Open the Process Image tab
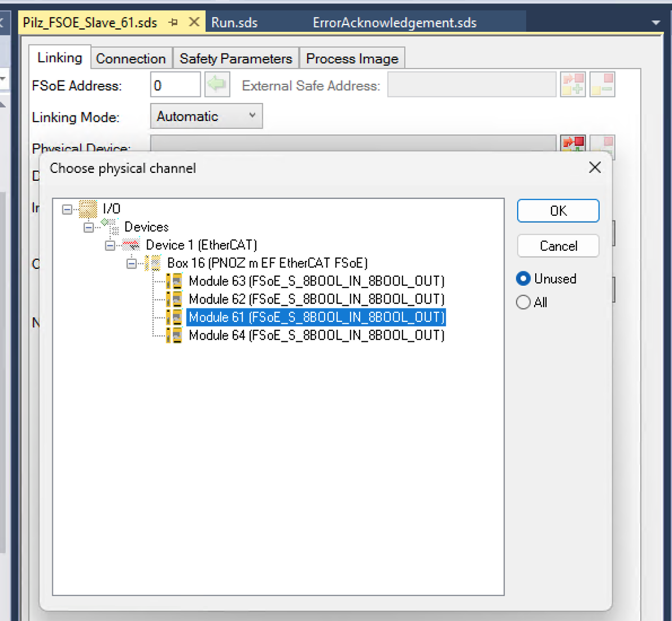Viewport: 672px width, 621px height. pyautogui.click(x=352, y=58)
